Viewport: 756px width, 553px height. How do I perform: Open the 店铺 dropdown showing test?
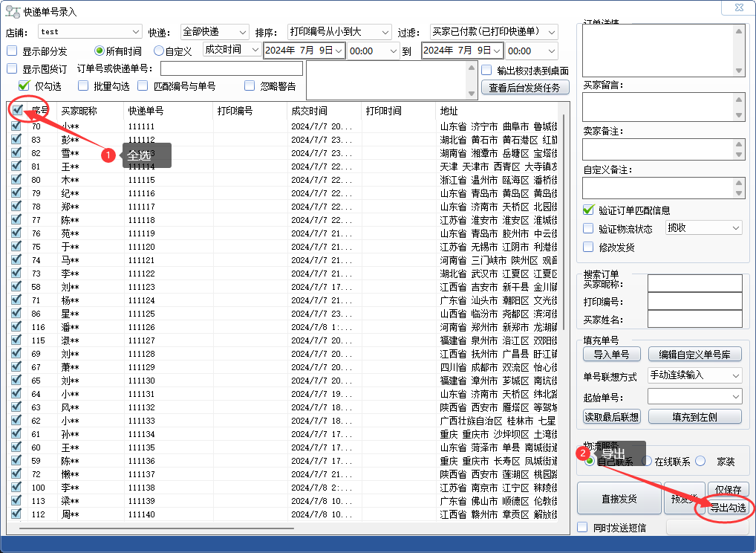(x=89, y=32)
